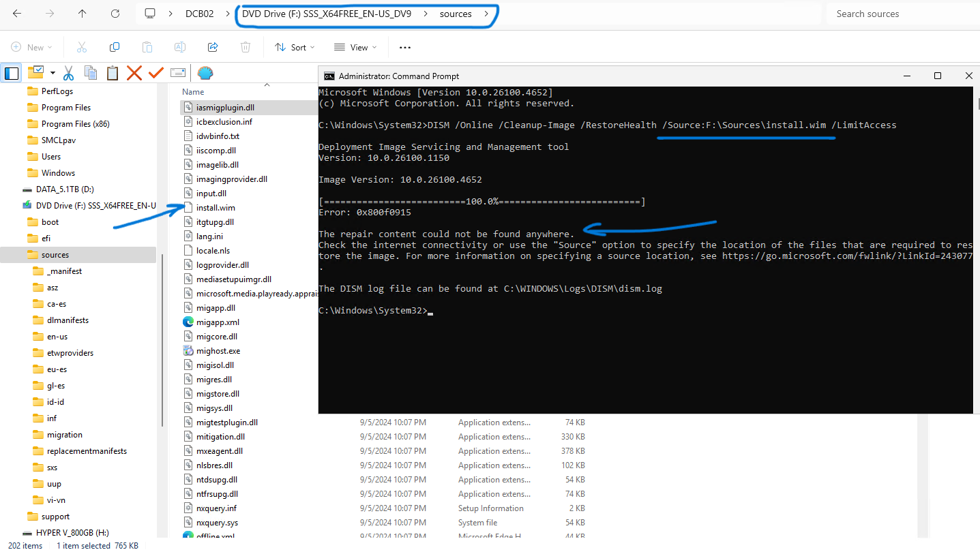Click the 202 items status bar text
This screenshot has height=552, width=980.
pos(25,546)
